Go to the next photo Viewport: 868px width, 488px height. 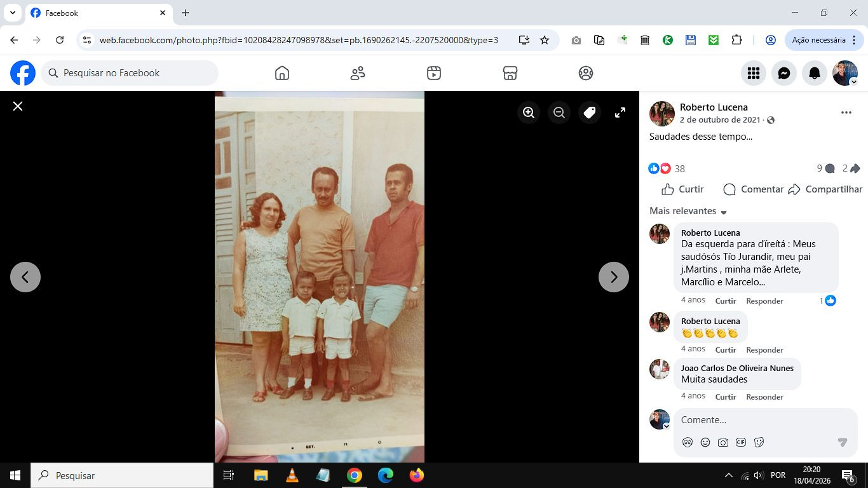click(613, 277)
